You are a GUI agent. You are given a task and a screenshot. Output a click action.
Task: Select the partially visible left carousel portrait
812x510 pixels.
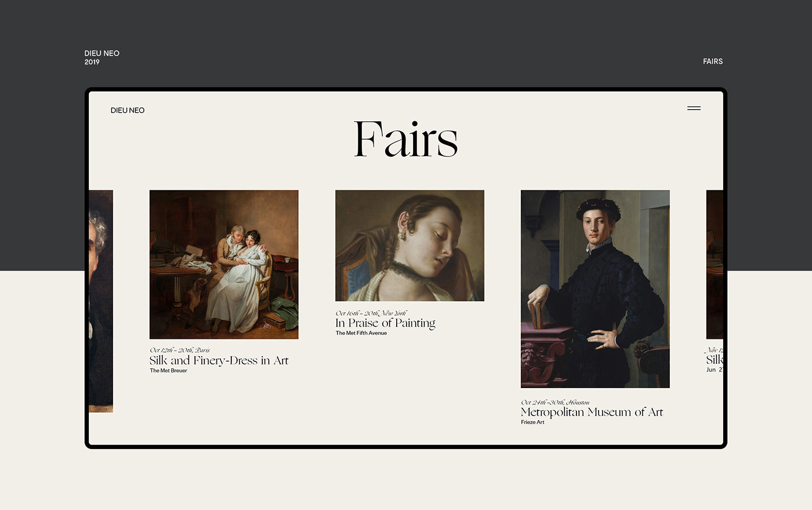click(101, 301)
